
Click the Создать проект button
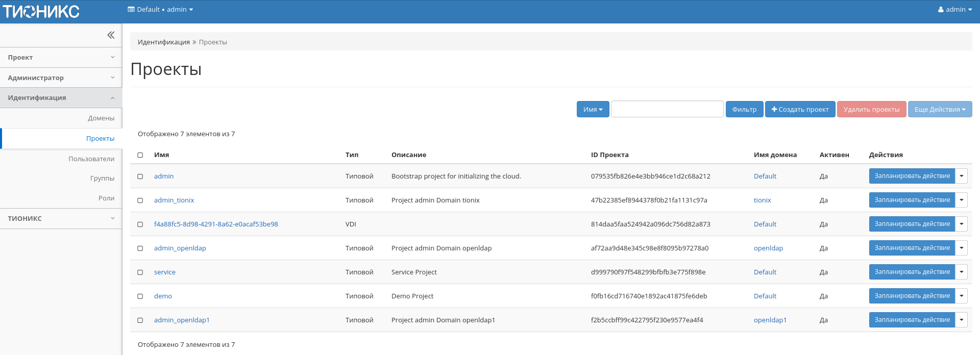point(800,109)
